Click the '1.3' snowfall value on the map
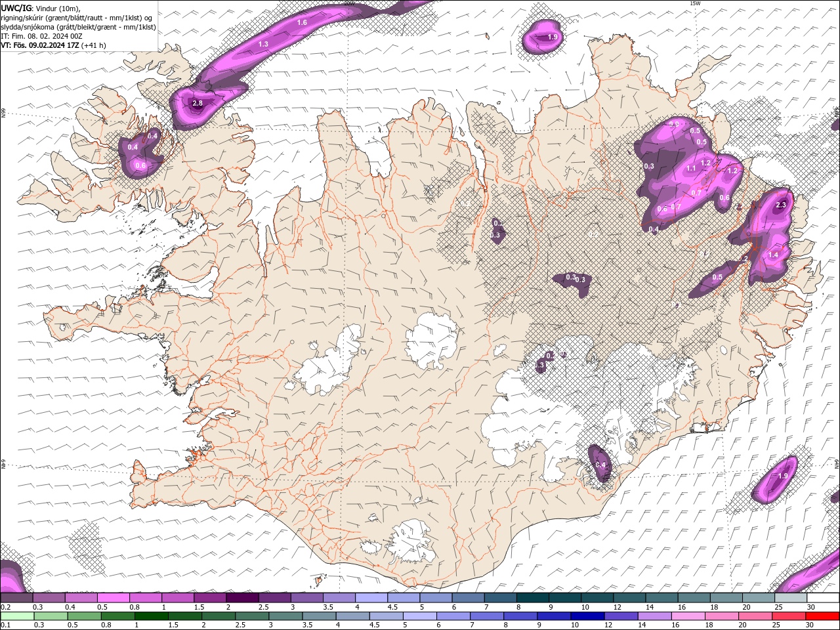The height and width of the screenshot is (630, 840). coord(264,44)
